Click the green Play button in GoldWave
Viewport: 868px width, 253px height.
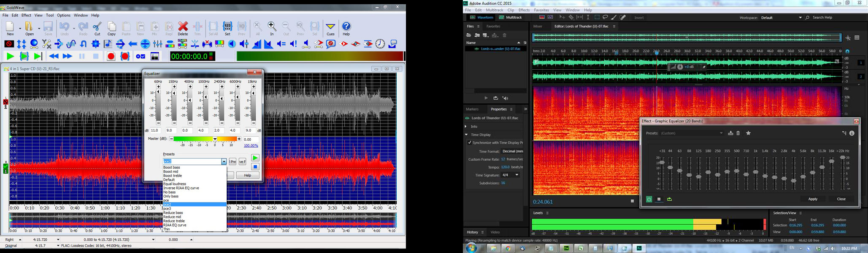(x=10, y=56)
